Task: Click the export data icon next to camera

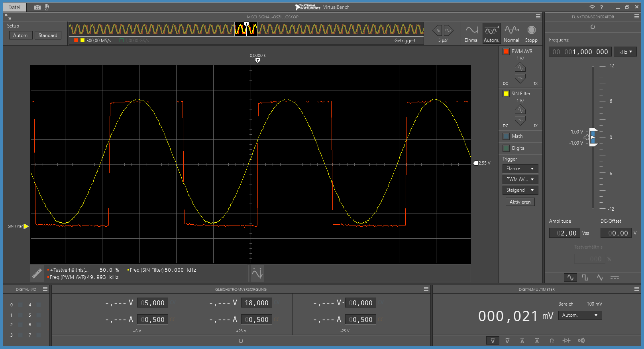Action: click(x=47, y=7)
